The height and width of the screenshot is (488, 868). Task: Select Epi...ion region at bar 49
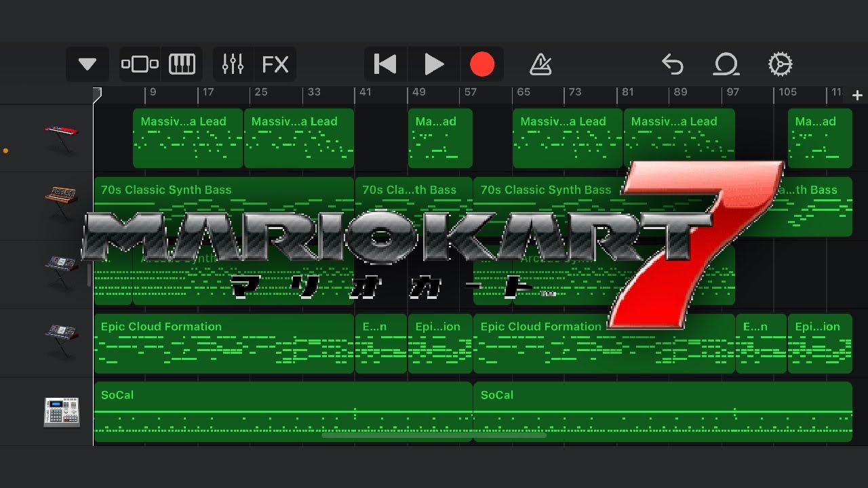pyautogui.click(x=440, y=343)
